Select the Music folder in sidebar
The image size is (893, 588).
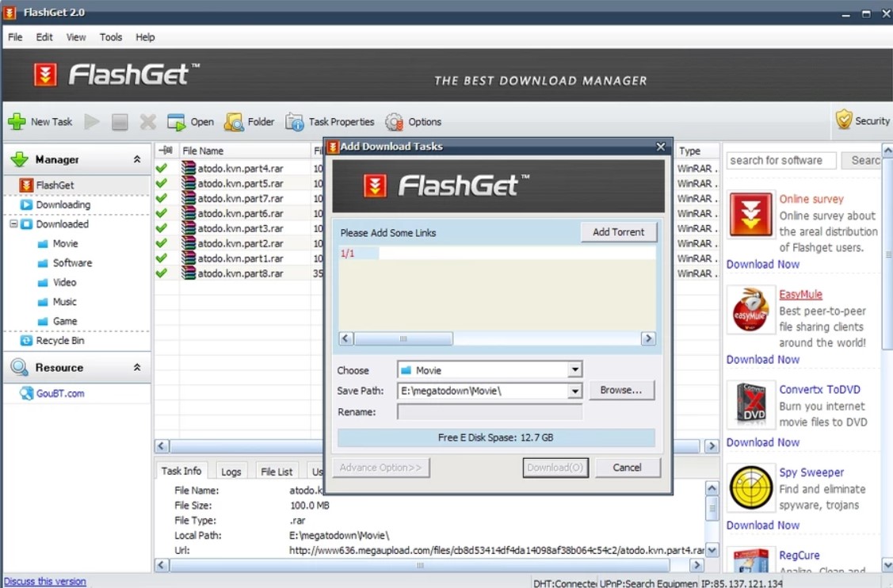point(63,301)
